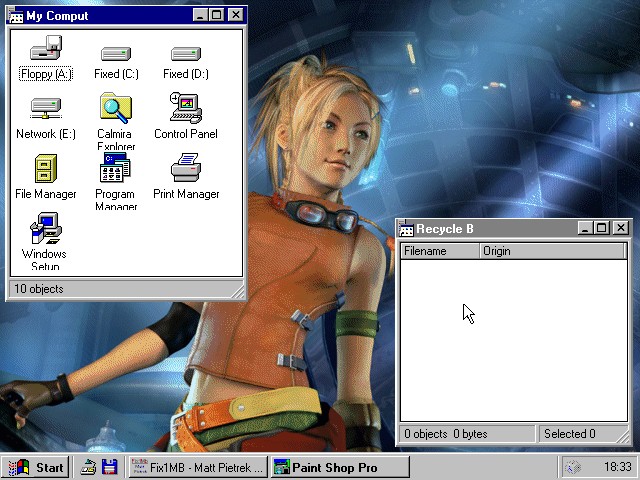Switch to the Fix1MB - Matt Pietrek taskbar button
Viewport: 640px width, 480px height.
pyautogui.click(x=198, y=467)
